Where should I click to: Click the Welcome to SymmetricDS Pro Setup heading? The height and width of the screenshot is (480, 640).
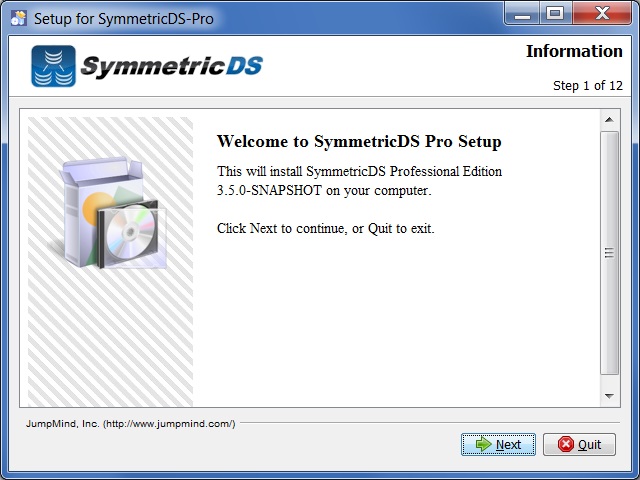[x=359, y=142]
